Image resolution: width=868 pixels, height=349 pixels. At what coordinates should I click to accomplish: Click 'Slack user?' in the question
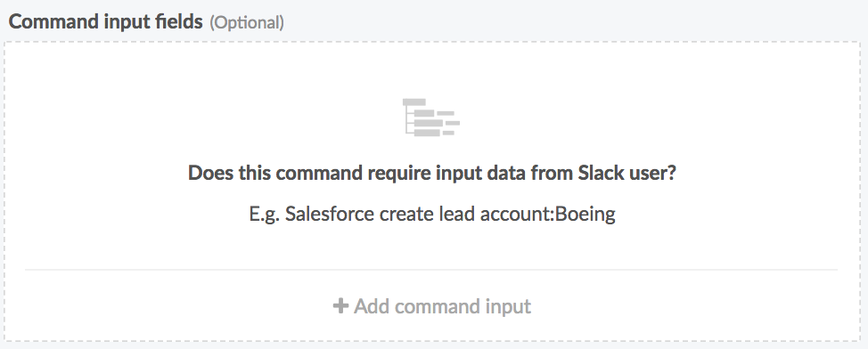coord(627,173)
